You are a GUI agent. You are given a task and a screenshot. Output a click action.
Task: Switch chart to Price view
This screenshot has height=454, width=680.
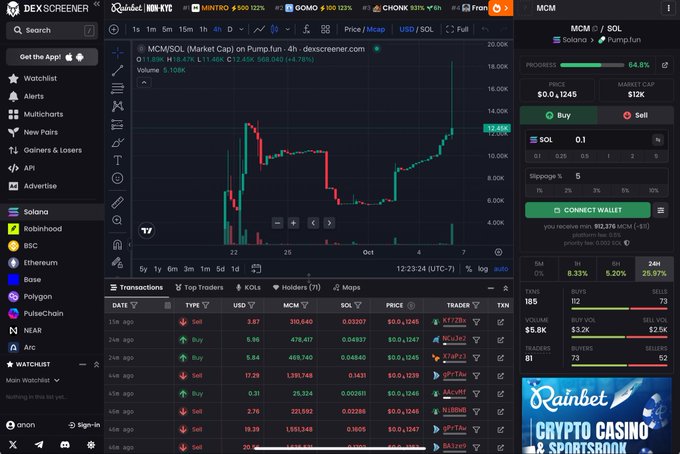pyautogui.click(x=352, y=29)
